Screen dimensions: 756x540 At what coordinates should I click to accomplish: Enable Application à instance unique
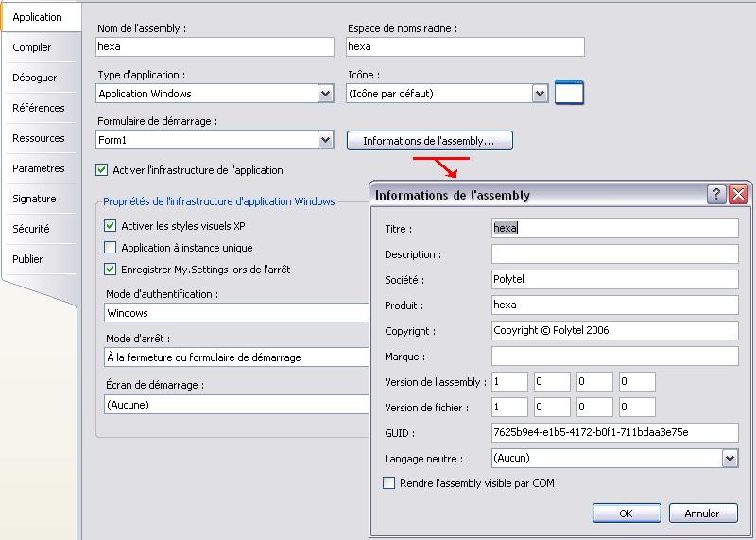[110, 248]
